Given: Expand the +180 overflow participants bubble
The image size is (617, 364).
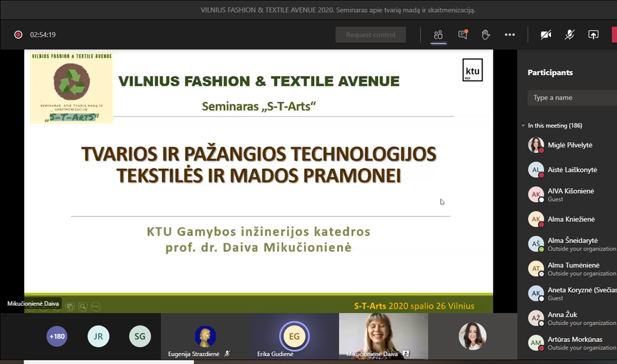Looking at the screenshot, I should coord(57,336).
